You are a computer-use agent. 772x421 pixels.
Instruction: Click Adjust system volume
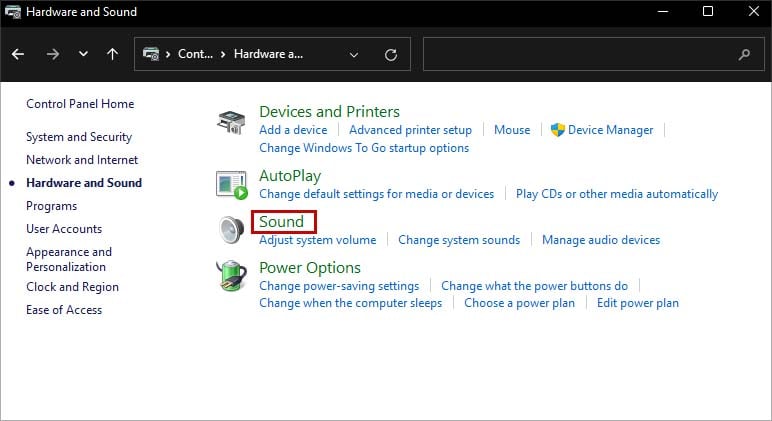point(317,240)
